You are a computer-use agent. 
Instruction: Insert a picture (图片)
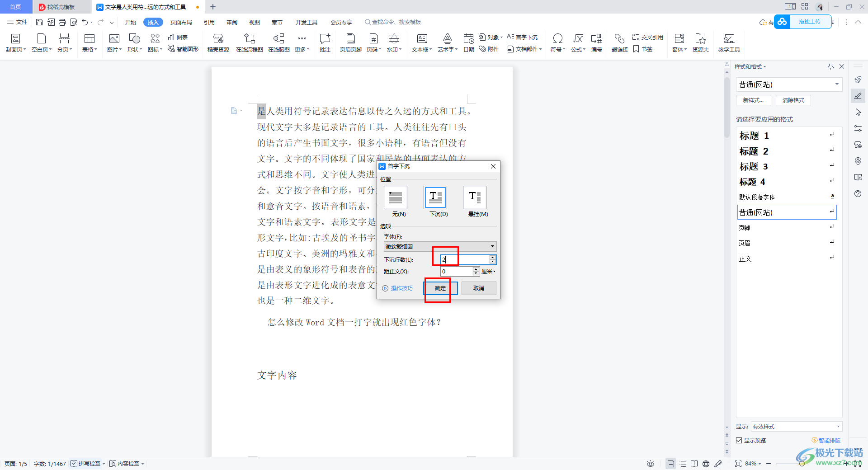point(114,43)
